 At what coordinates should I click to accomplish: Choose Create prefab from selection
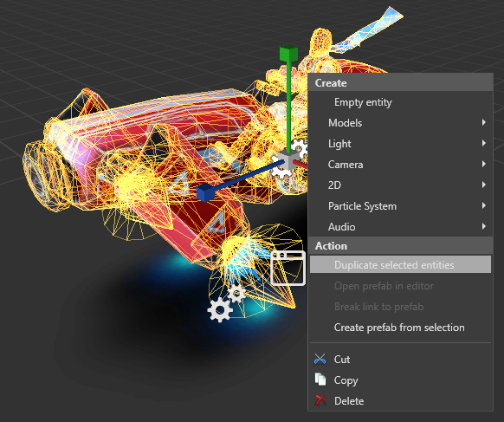point(400,327)
